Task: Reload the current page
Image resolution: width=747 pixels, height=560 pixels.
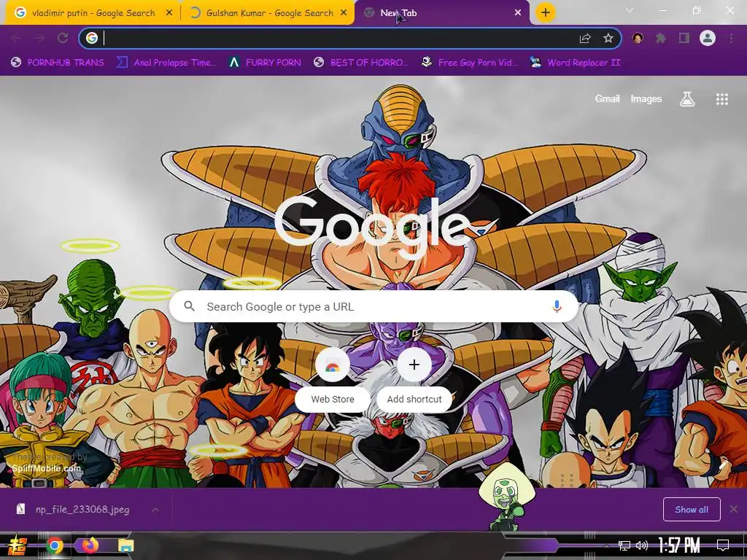Action: tap(63, 38)
